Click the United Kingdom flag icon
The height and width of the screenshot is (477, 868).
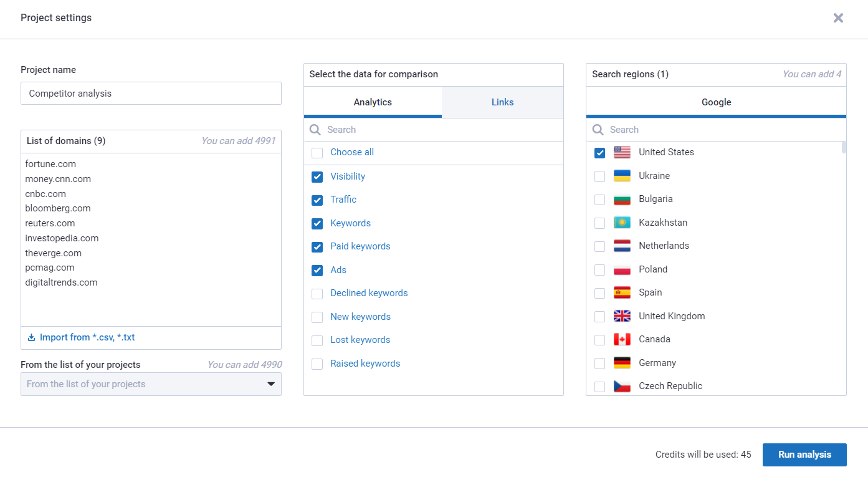pyautogui.click(x=622, y=316)
